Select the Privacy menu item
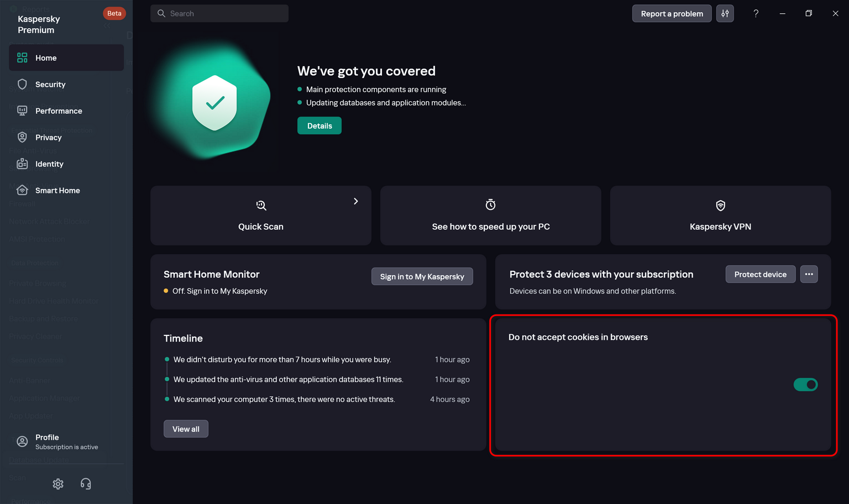The width and height of the screenshot is (849, 504). coord(49,138)
